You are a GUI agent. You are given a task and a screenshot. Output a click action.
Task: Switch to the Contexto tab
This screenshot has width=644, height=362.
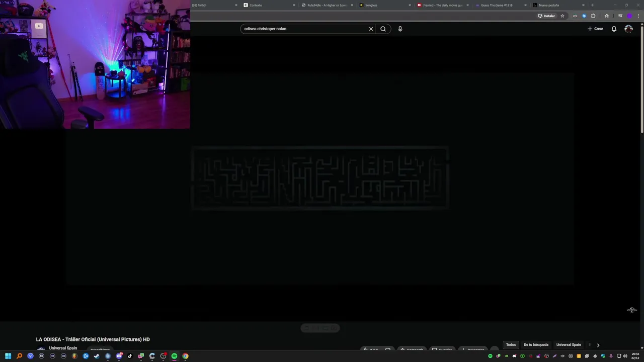click(268, 5)
